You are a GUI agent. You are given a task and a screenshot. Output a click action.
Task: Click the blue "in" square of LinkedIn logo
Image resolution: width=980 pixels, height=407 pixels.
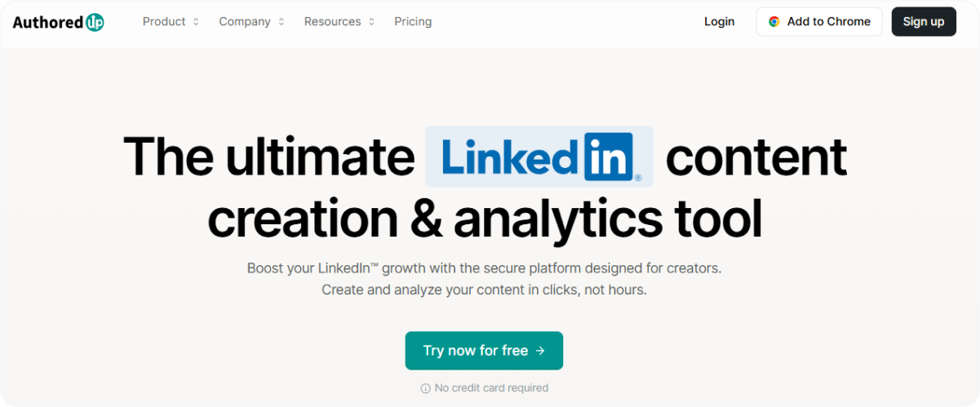coord(609,157)
